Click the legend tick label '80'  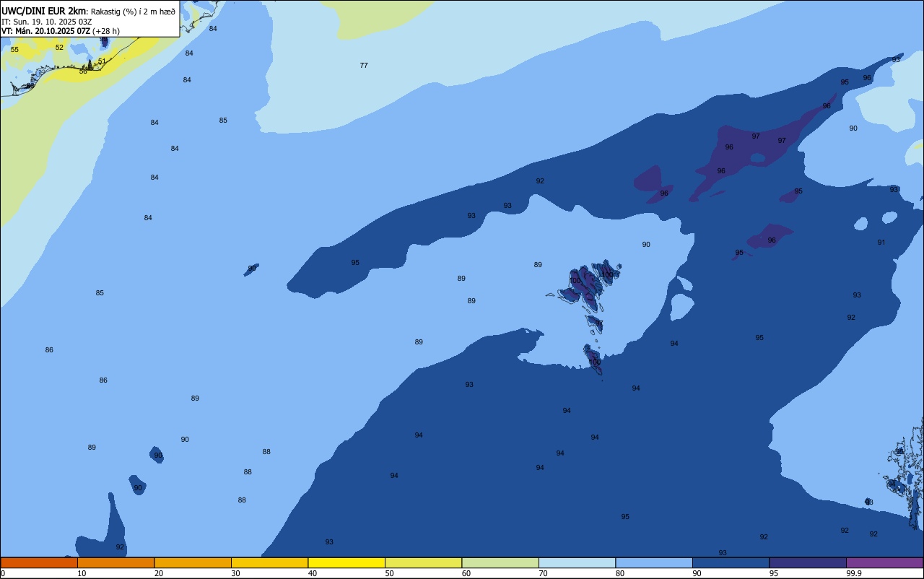click(x=620, y=573)
